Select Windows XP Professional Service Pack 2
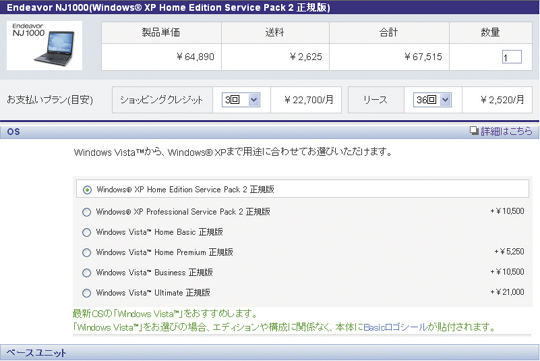 coord(86,212)
